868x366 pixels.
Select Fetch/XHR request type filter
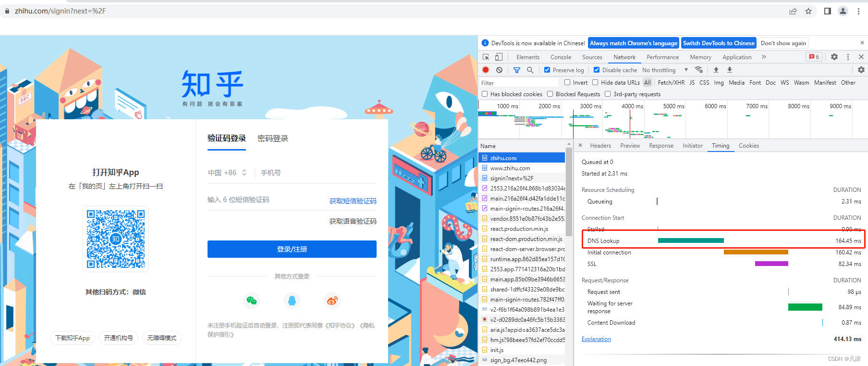tap(671, 82)
